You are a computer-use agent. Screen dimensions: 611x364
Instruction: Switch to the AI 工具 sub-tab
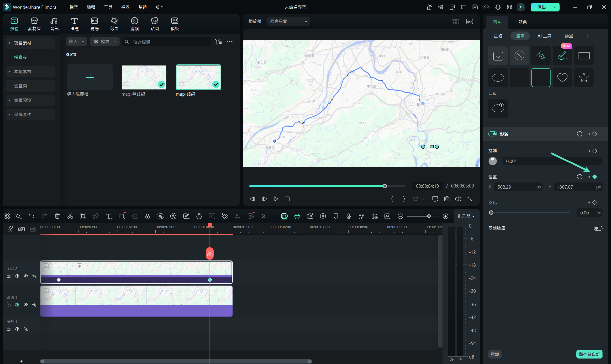point(544,36)
